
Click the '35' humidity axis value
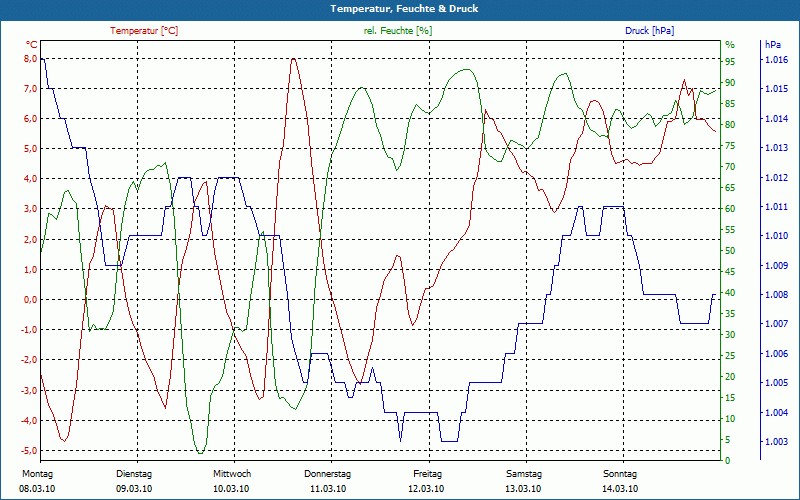pos(730,314)
